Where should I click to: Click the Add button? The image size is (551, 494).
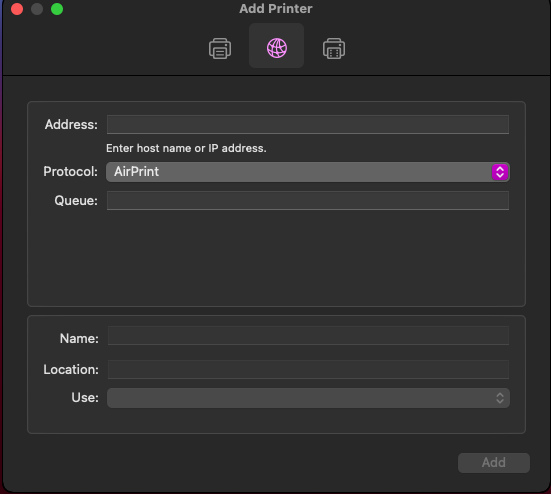[x=494, y=462]
